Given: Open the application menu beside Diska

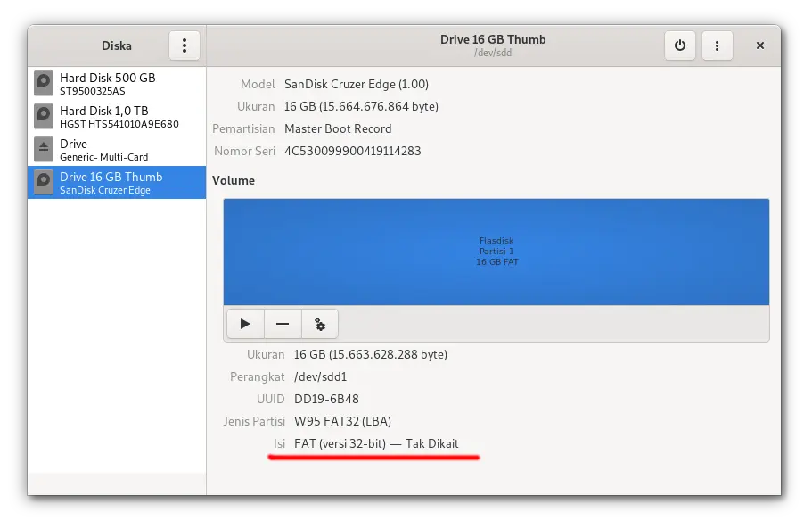Looking at the screenshot, I should [x=184, y=45].
